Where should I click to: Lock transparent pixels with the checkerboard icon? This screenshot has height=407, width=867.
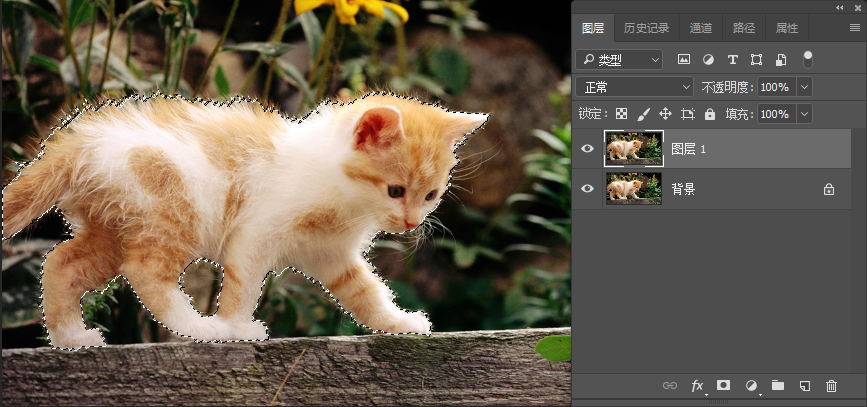coord(621,115)
